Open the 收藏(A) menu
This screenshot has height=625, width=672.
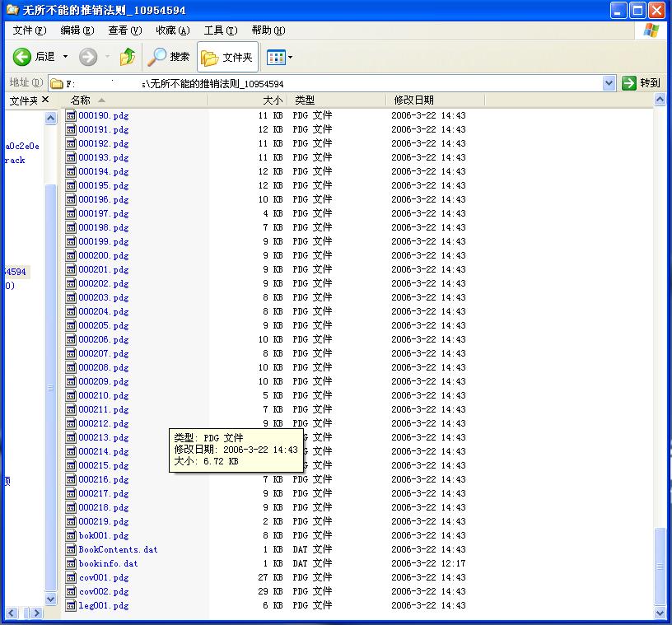[x=173, y=30]
